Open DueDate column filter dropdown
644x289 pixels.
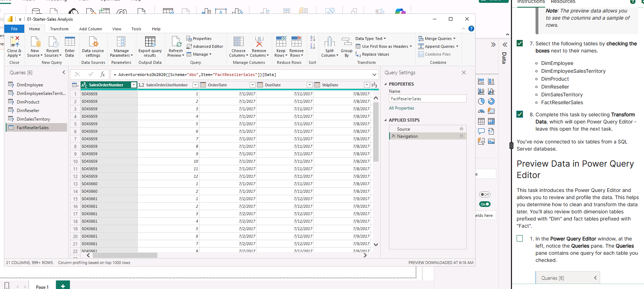coord(310,85)
